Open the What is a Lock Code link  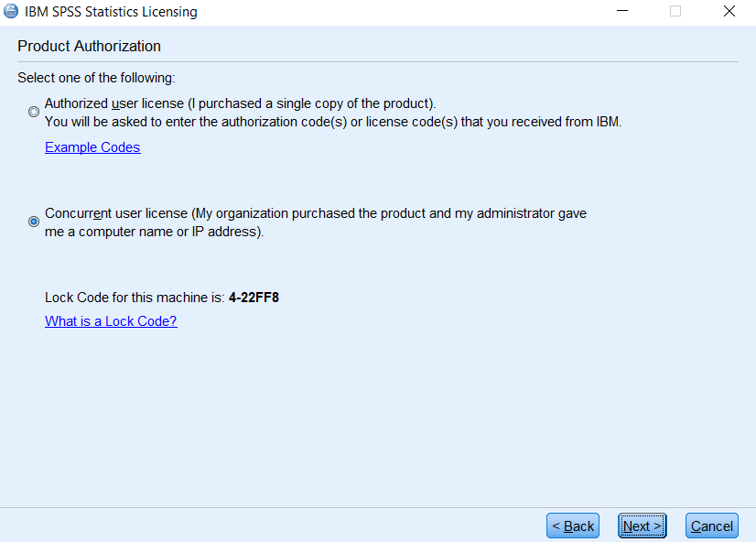click(x=111, y=321)
